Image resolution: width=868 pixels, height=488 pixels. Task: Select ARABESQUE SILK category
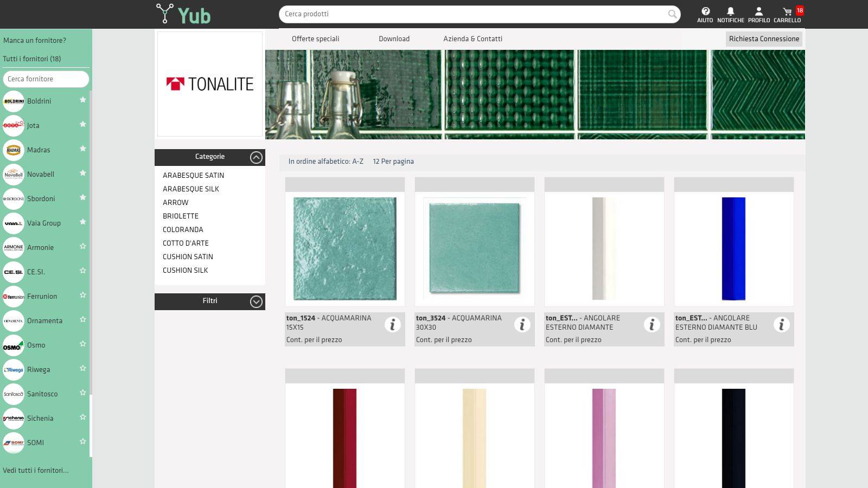click(191, 189)
